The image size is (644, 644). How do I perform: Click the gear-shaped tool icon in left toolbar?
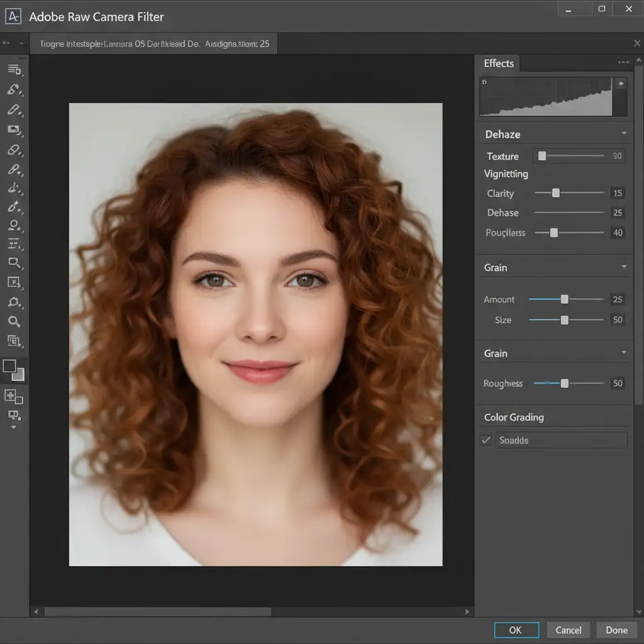pyautogui.click(x=14, y=302)
